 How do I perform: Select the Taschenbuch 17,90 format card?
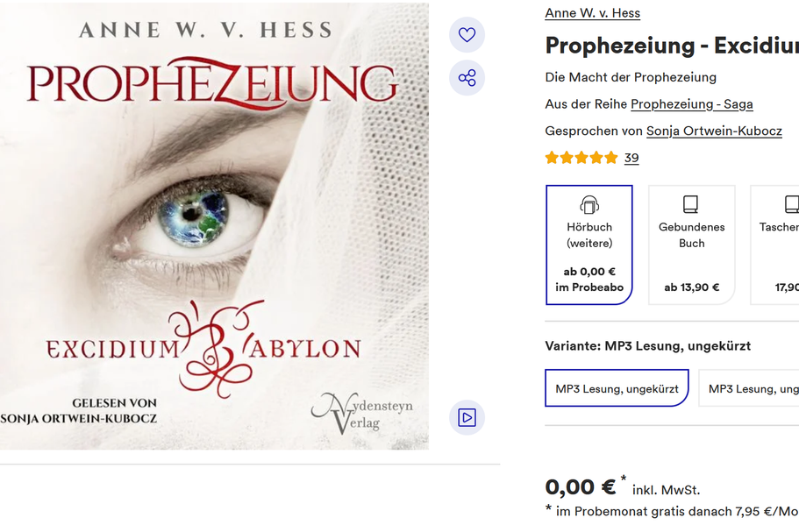tap(775, 245)
